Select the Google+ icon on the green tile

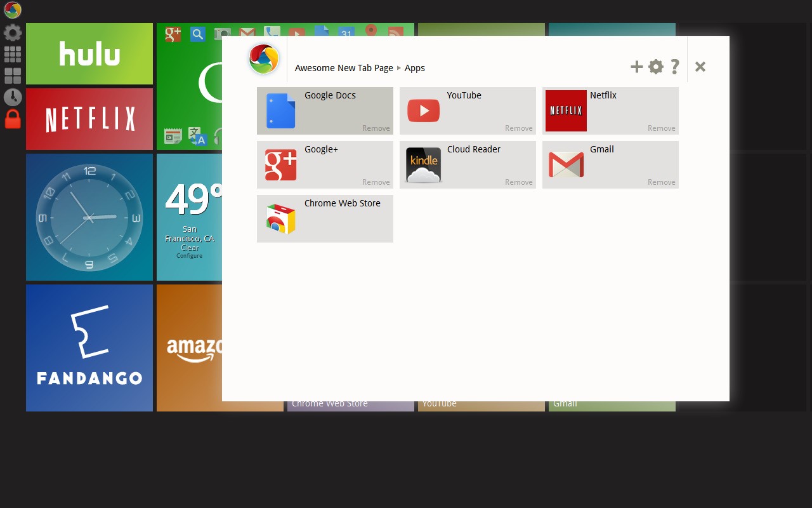(x=173, y=34)
